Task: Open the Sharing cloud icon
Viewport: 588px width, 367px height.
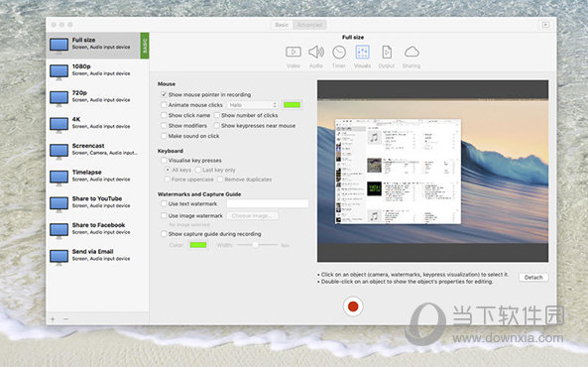Action: [412, 52]
